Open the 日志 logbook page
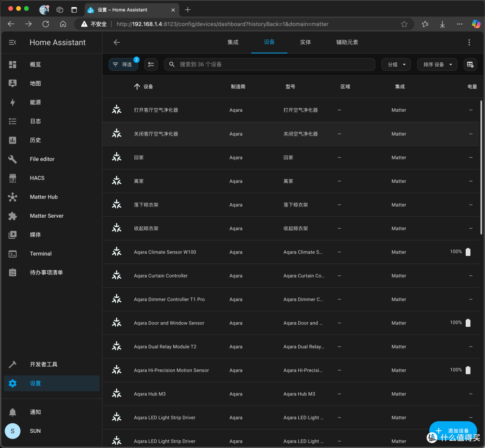Screen dimensions: 485x448 pyautogui.click(x=51, y=121)
